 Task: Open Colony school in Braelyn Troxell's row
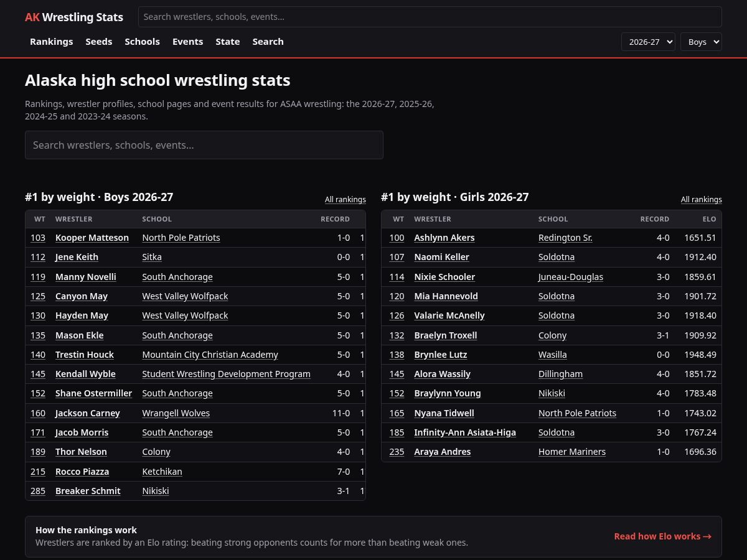[552, 335]
